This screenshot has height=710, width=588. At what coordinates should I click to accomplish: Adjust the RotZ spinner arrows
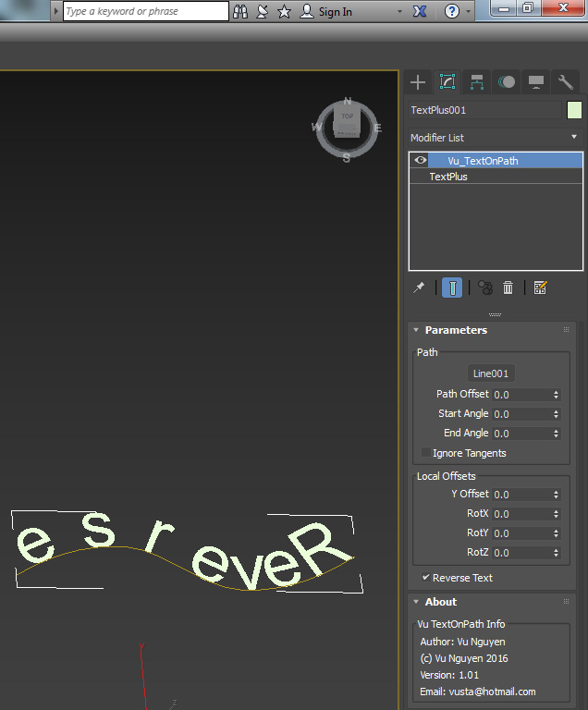[x=557, y=553]
